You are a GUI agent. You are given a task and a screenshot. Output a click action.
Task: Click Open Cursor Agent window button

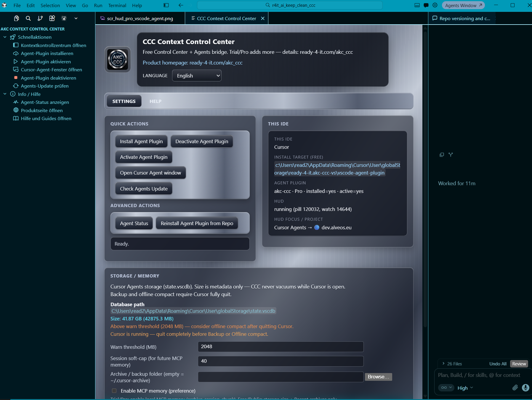[x=150, y=173]
